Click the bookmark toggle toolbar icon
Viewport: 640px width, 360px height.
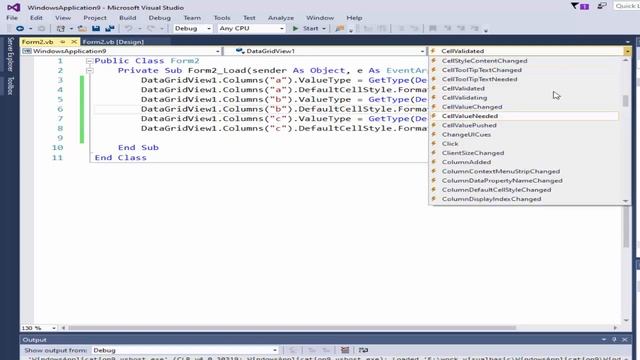433,29
